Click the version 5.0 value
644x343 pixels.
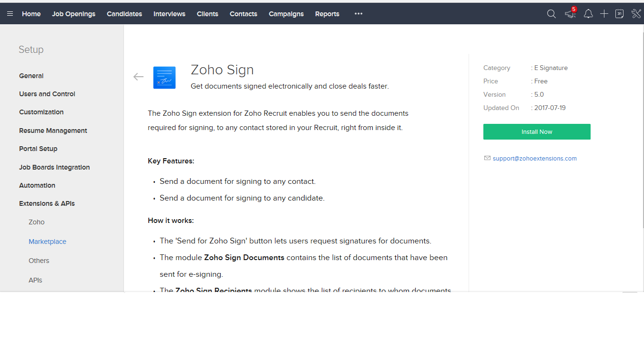(539, 94)
